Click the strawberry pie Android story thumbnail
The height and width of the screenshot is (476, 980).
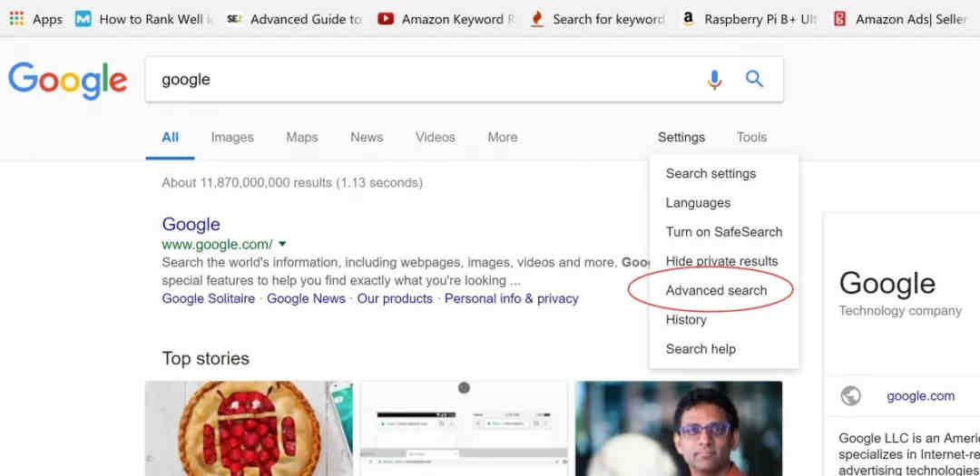pyautogui.click(x=249, y=429)
